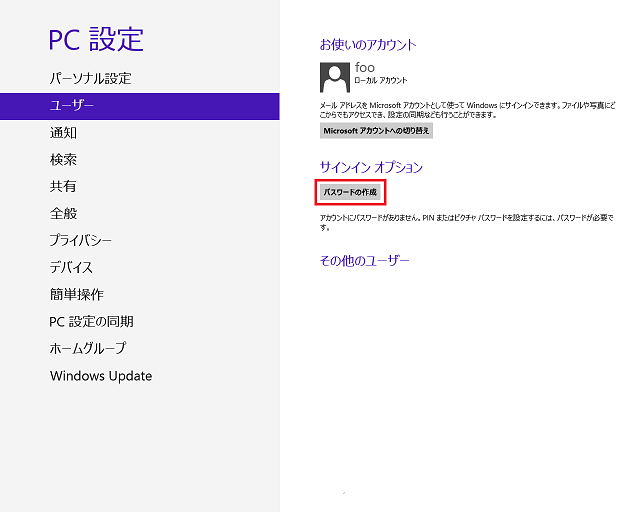Select 簡単操作 in the left pane
640x512 pixels.
click(77, 294)
